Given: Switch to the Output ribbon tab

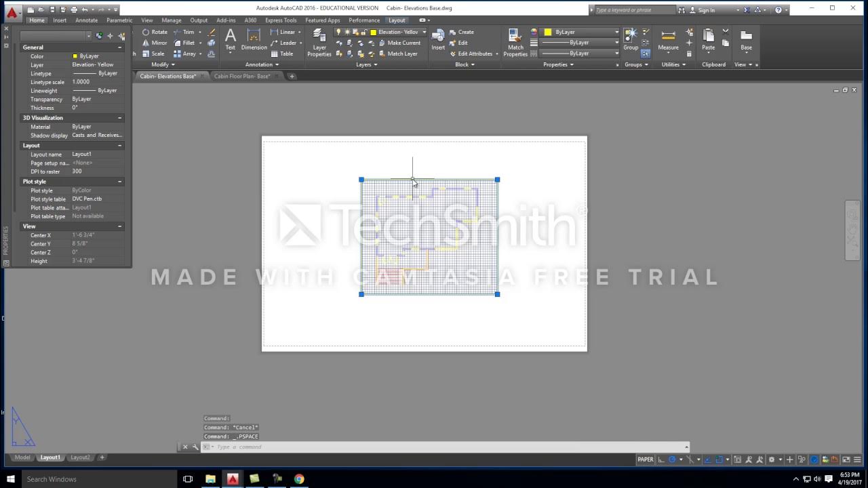Looking at the screenshot, I should [x=199, y=20].
